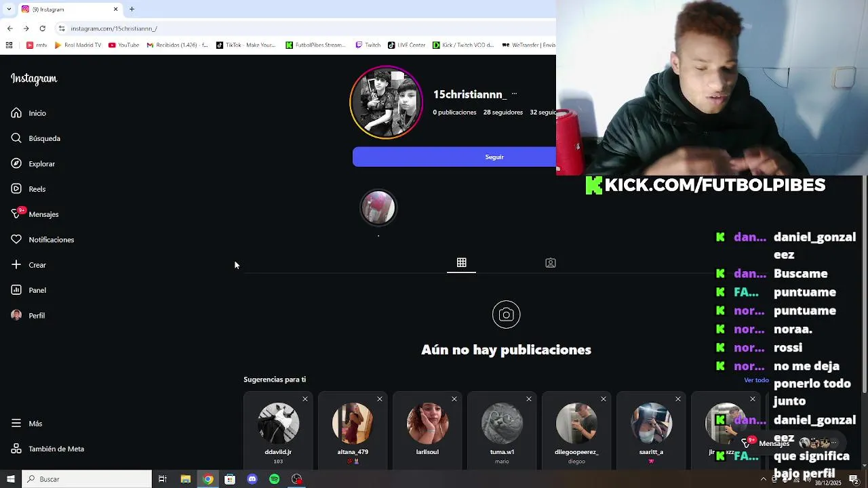Open lariisoul suggested profile

point(427,424)
